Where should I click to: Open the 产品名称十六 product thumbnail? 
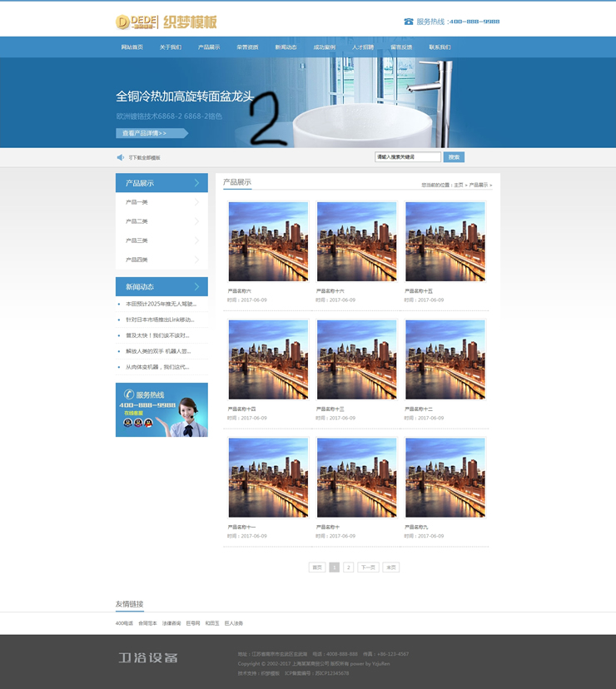click(356, 242)
